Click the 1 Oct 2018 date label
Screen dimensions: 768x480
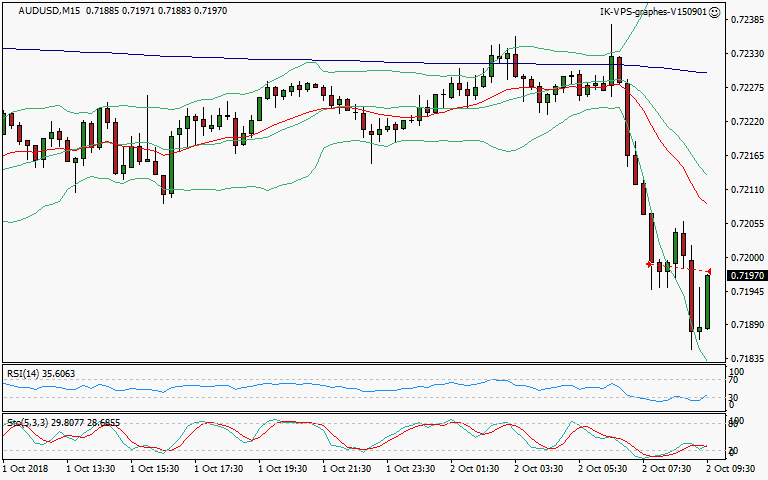click(26, 467)
